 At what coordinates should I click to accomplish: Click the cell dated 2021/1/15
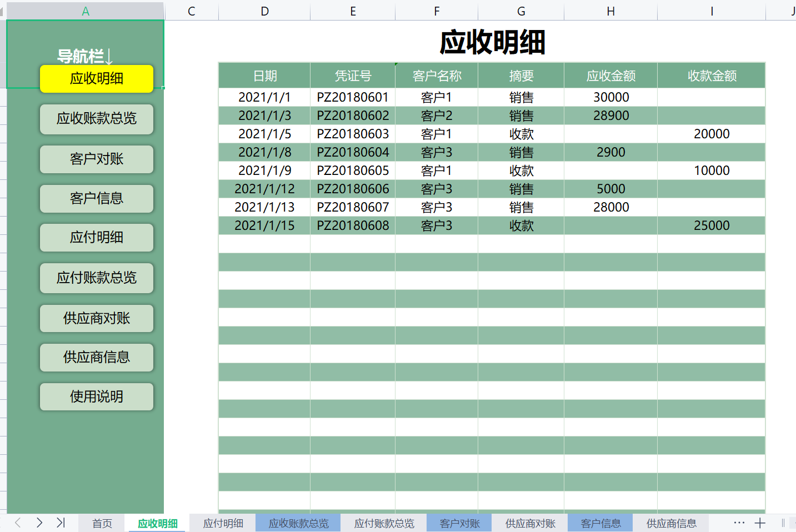264,225
